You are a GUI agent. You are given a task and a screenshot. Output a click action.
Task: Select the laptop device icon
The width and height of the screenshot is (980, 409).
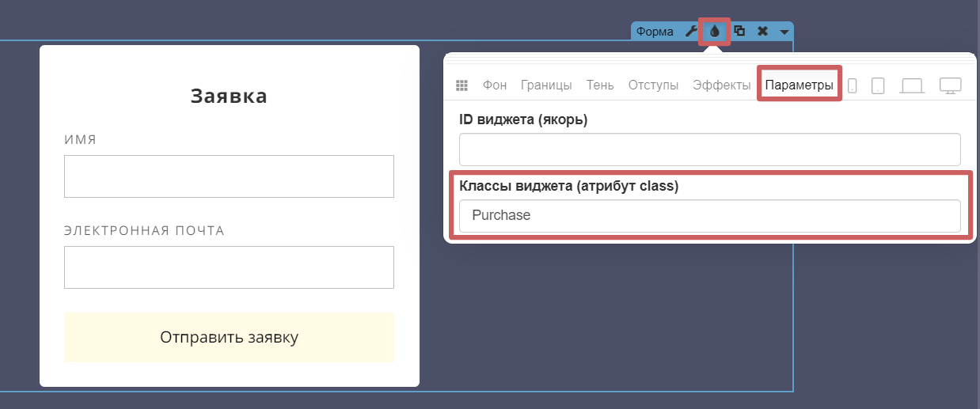[x=912, y=85]
